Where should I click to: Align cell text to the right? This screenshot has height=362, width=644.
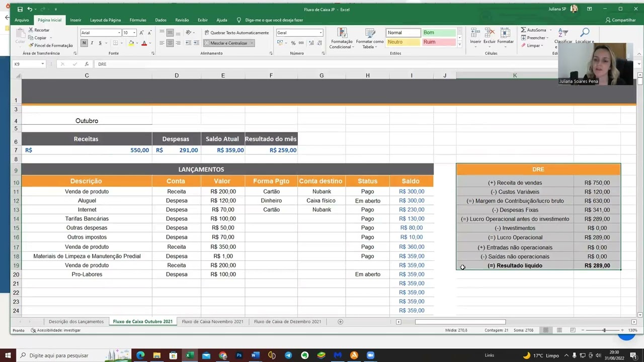point(178,43)
